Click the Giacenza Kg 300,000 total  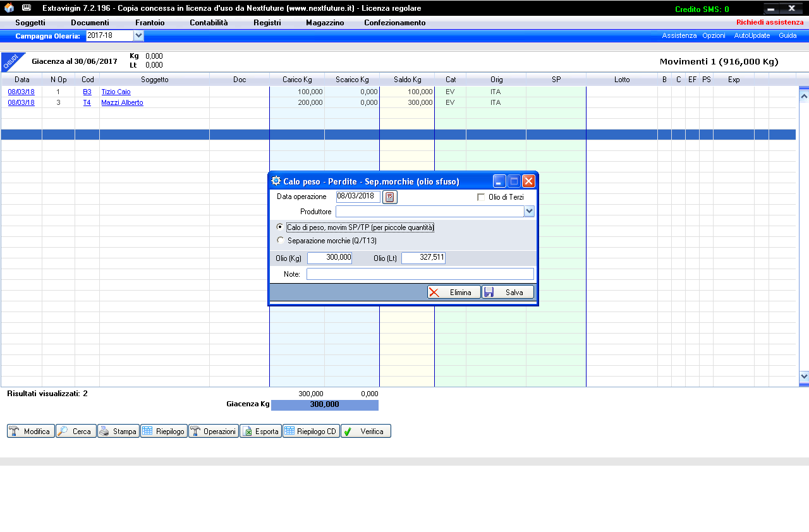pos(325,405)
